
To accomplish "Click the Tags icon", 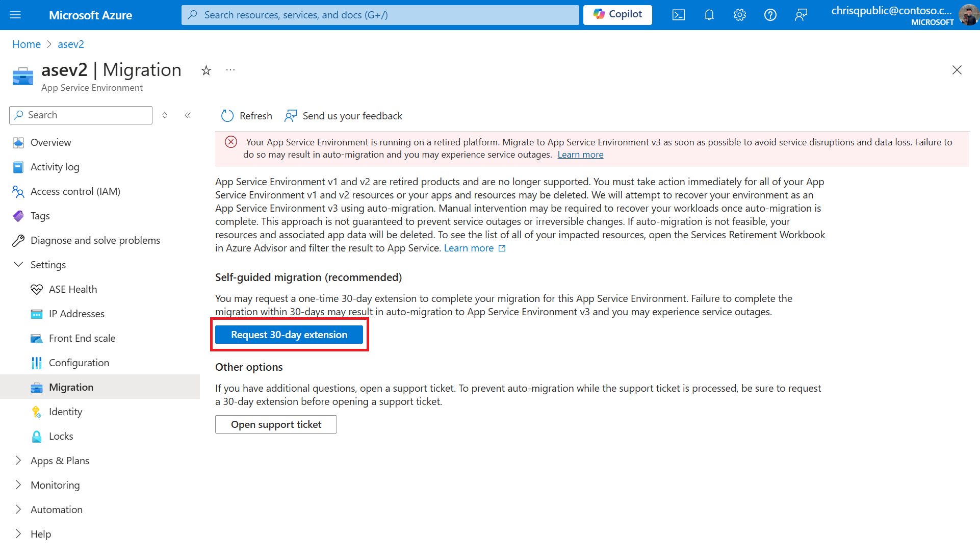I will point(18,215).
